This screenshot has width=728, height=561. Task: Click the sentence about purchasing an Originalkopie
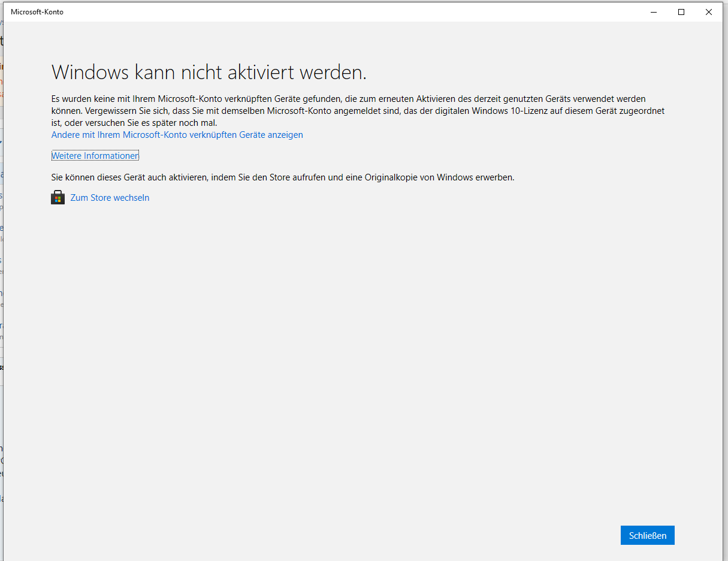[x=283, y=177]
